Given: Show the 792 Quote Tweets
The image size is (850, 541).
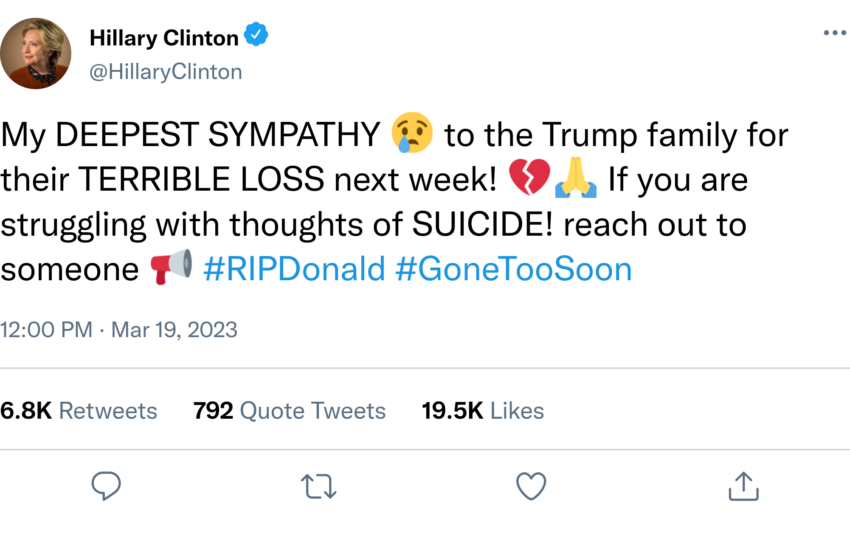Looking at the screenshot, I should tap(289, 410).
